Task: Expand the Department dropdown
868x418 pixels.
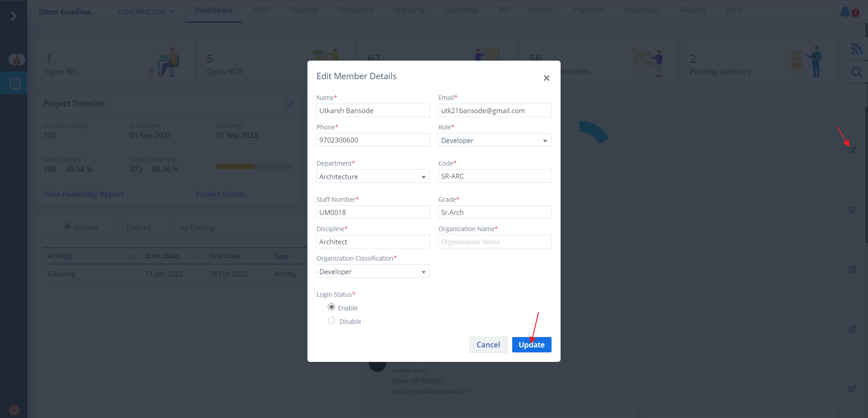Action: click(x=373, y=176)
